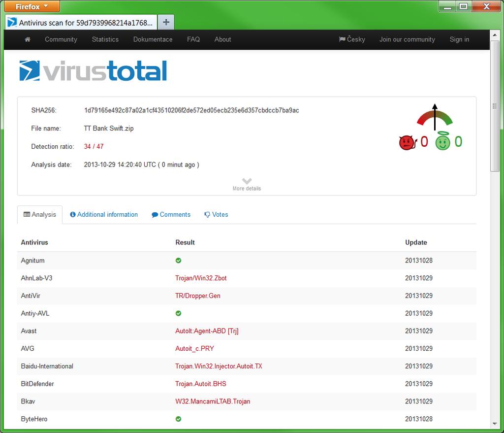Click the Trojan/Win32.Zbot result

click(201, 278)
